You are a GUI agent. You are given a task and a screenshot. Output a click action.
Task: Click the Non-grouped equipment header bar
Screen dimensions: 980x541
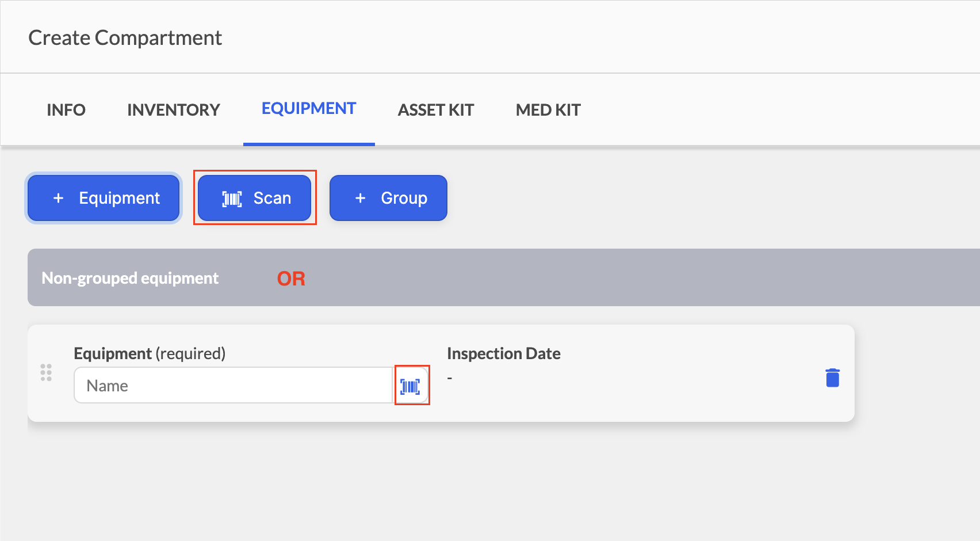(x=504, y=277)
